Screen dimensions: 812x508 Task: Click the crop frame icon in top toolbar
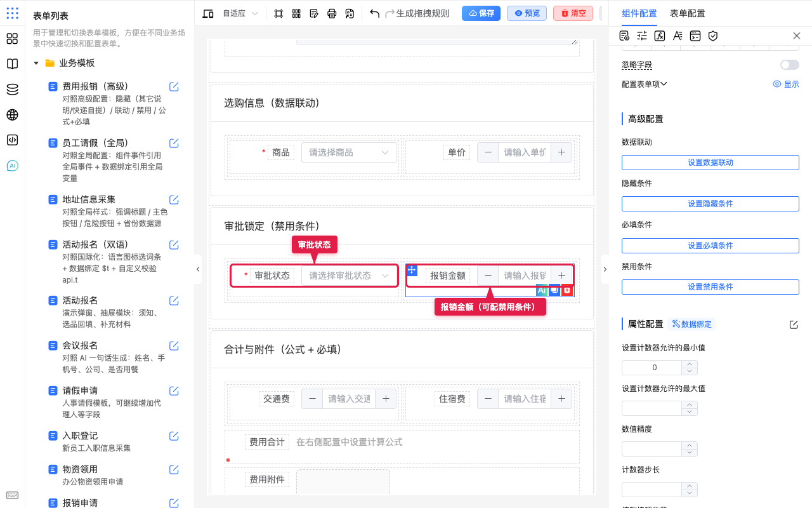[x=278, y=13]
